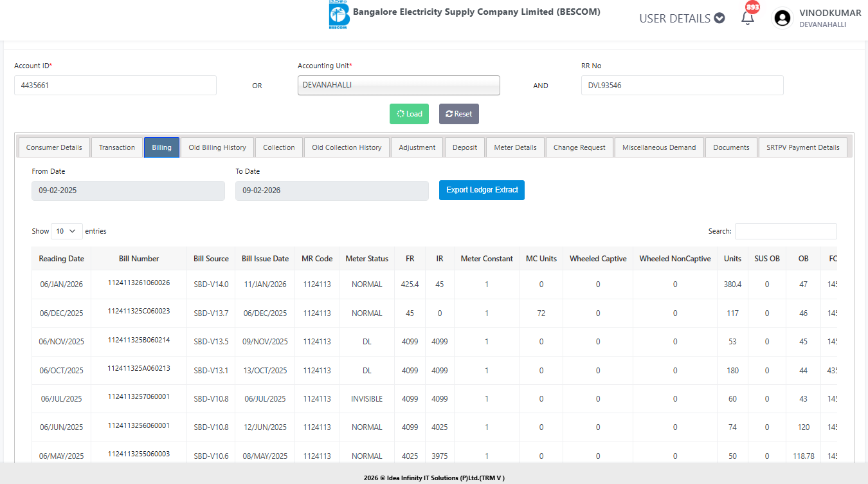This screenshot has height=484, width=868.
Task: Click Export Ledger Extract button
Action: [482, 191]
